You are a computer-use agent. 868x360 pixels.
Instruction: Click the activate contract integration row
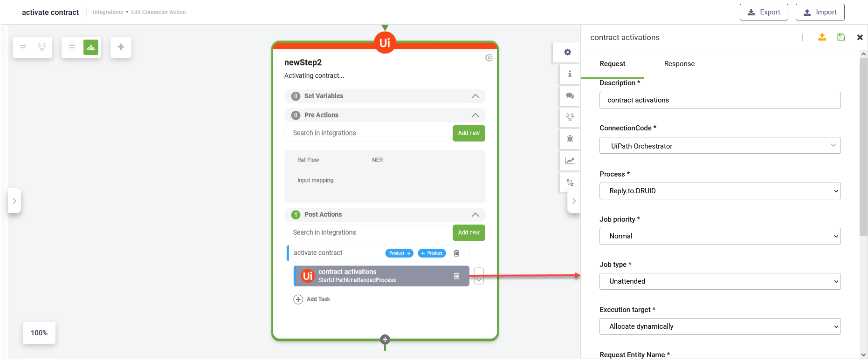[x=378, y=253]
